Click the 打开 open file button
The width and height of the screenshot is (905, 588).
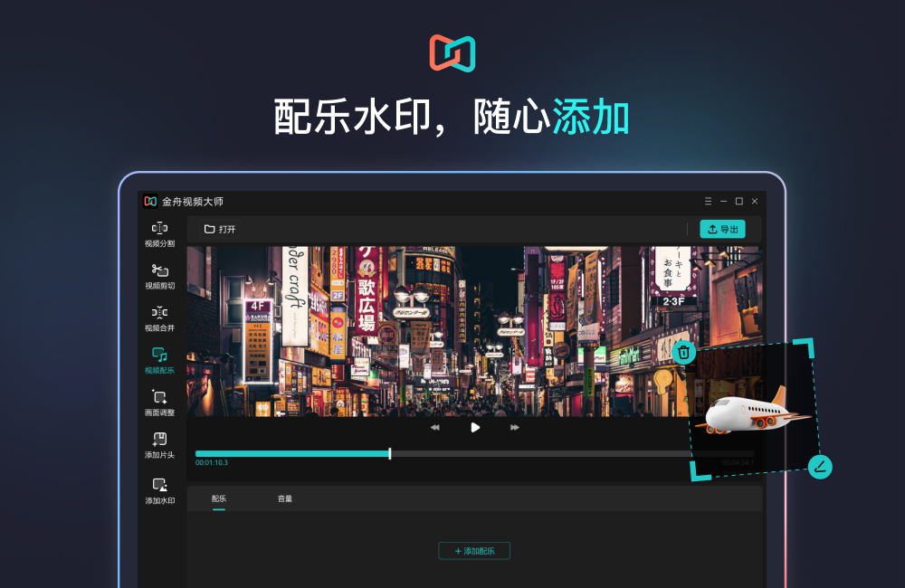point(220,229)
